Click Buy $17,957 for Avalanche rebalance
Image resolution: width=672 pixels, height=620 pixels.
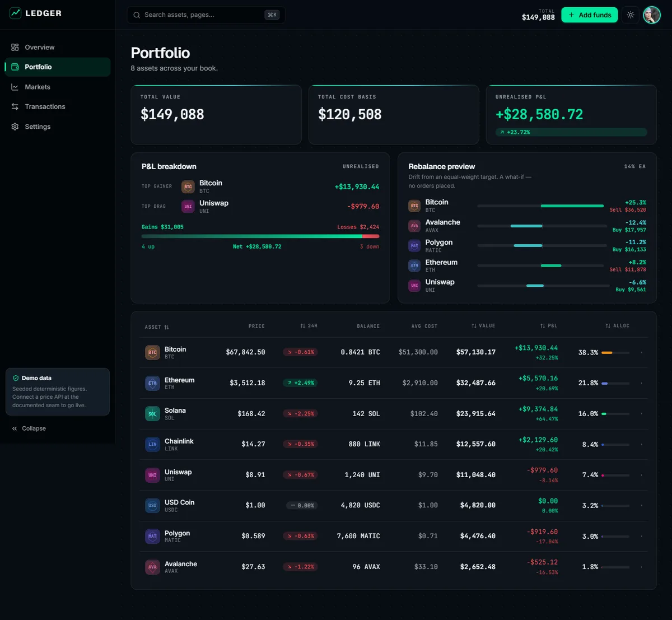pos(629,230)
